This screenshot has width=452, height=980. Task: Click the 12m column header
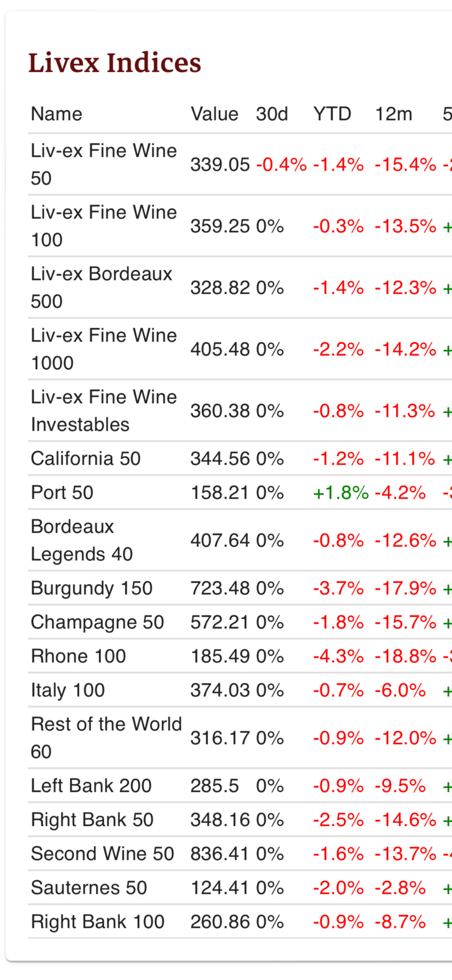[394, 114]
